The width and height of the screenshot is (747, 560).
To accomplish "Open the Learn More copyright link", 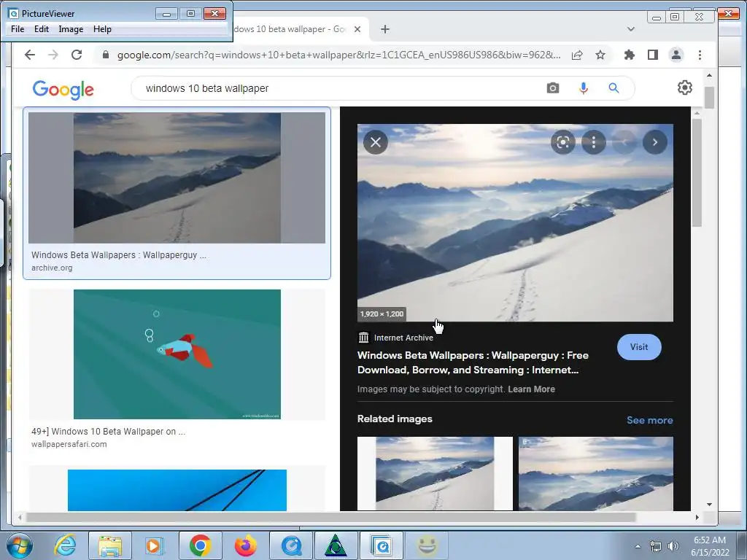I will [531, 389].
